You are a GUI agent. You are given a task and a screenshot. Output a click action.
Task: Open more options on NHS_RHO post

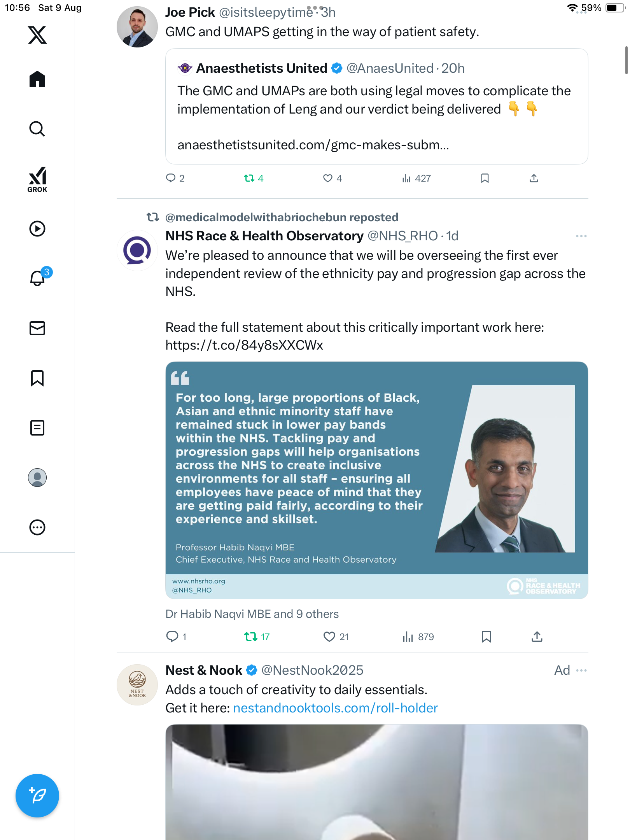[581, 236]
